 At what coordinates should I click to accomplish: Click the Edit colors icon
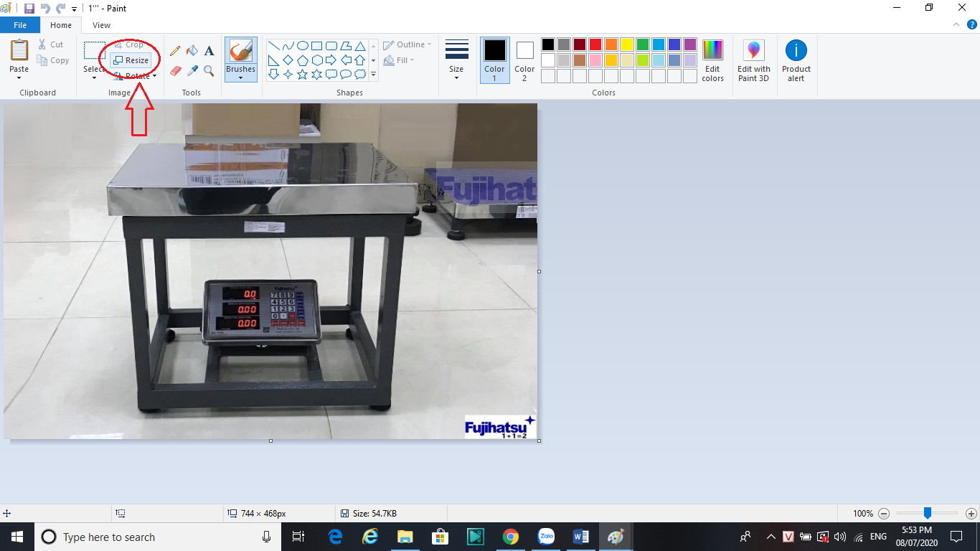712,61
